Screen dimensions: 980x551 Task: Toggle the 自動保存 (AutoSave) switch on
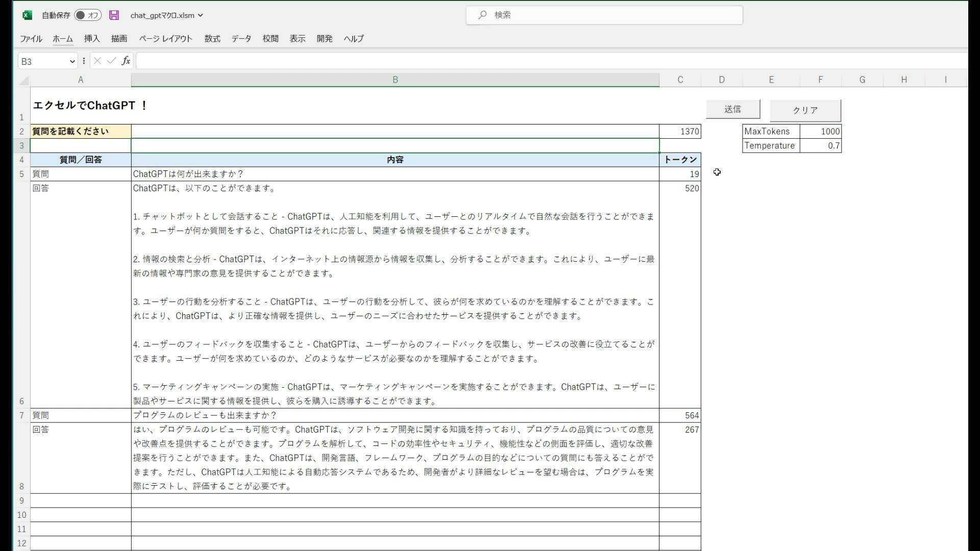(88, 15)
